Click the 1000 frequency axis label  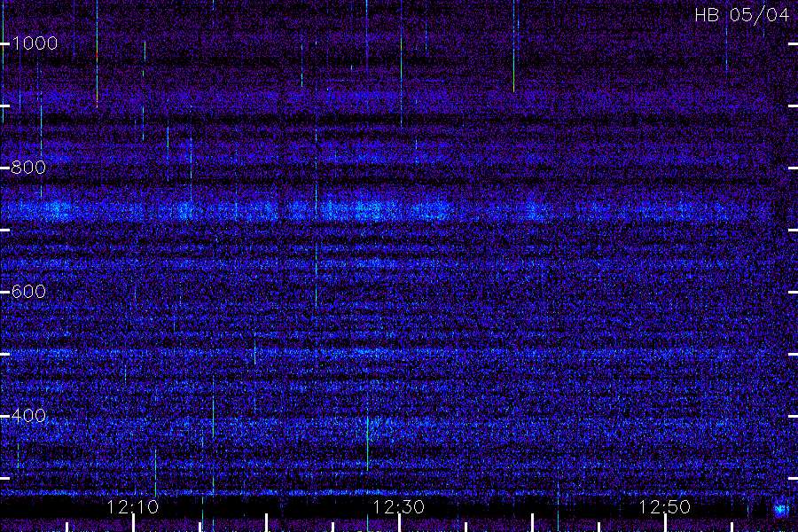tap(34, 43)
